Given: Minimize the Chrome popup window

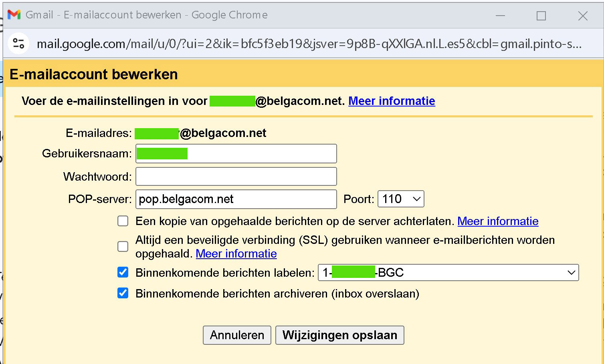Looking at the screenshot, I should [x=500, y=16].
